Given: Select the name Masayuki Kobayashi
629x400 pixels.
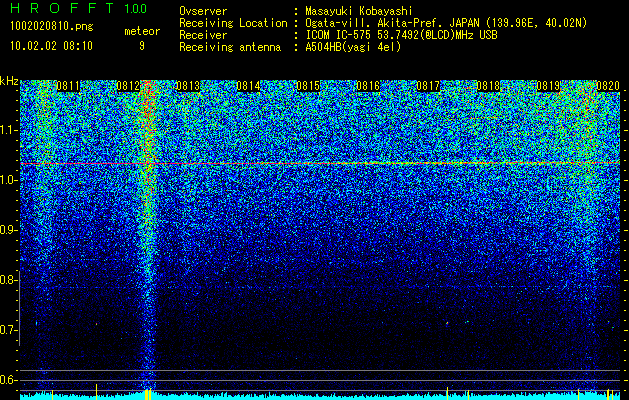Looking at the screenshot, I should pyautogui.click(x=359, y=11).
